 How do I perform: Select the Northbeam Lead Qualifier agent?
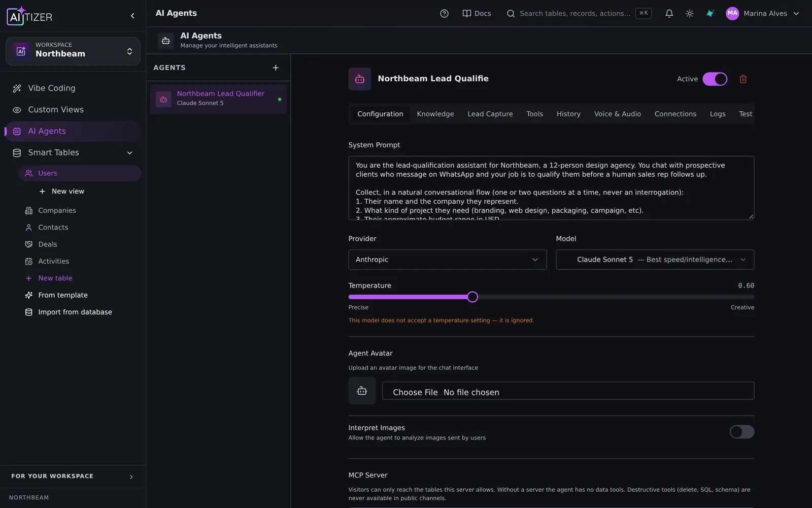pyautogui.click(x=219, y=99)
